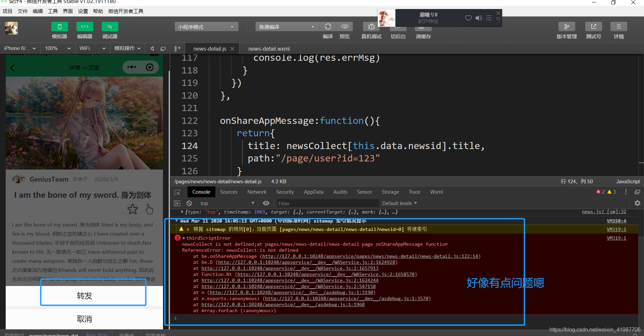Open the devtools more options icon
This screenshot has height=336, width=644.
pyautogui.click(x=626, y=192)
